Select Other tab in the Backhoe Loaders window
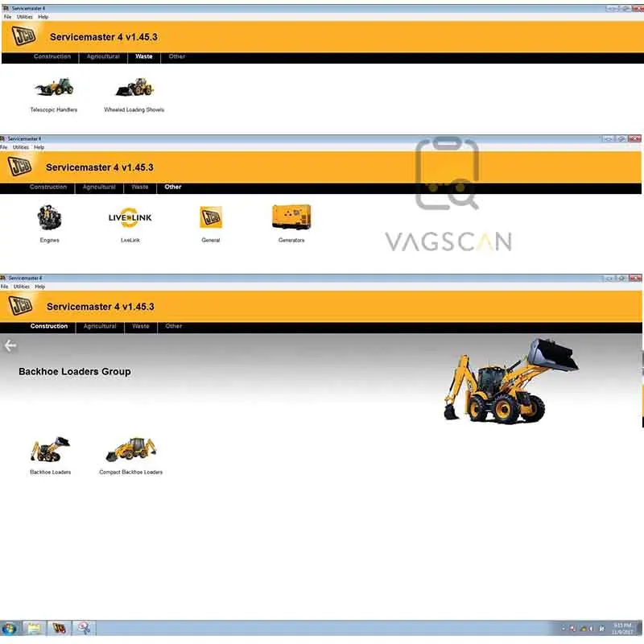The height and width of the screenshot is (644, 644). coord(174,326)
